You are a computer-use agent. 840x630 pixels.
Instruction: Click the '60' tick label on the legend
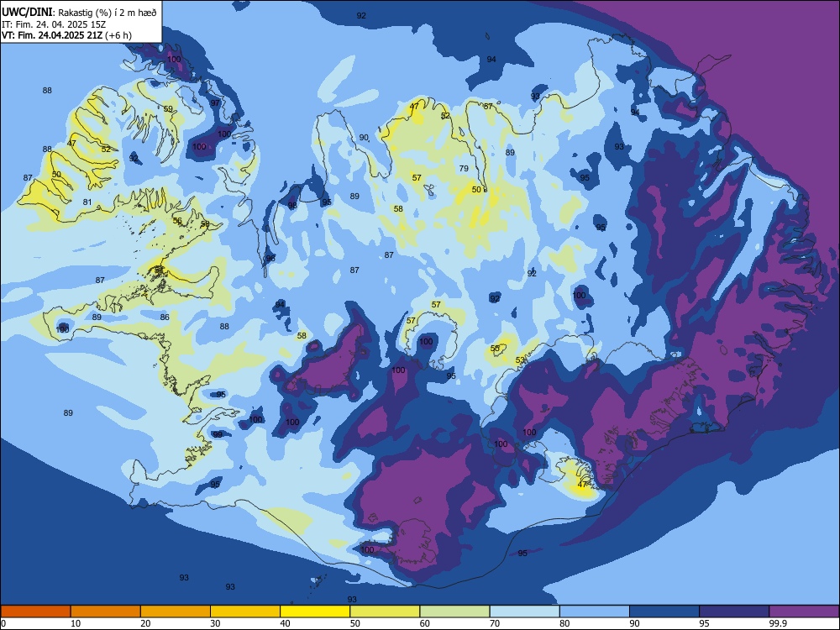click(425, 623)
